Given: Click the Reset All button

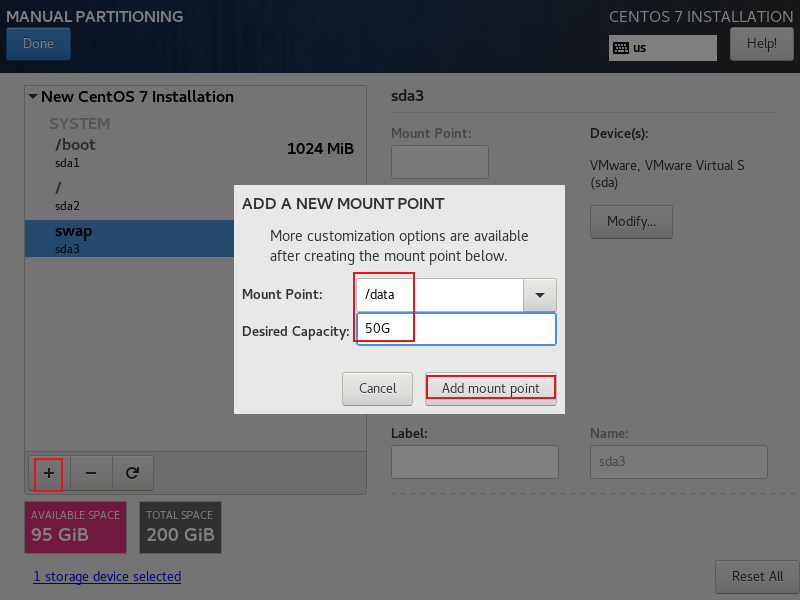Looking at the screenshot, I should pyautogui.click(x=756, y=576).
